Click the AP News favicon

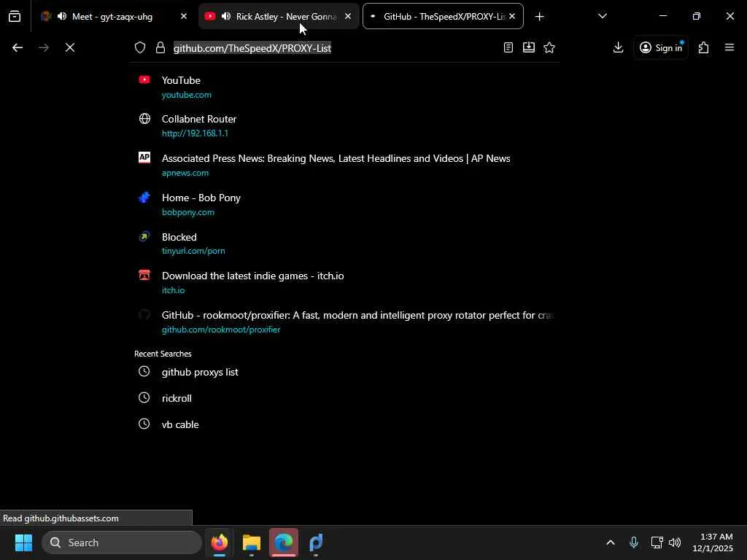[144, 157]
